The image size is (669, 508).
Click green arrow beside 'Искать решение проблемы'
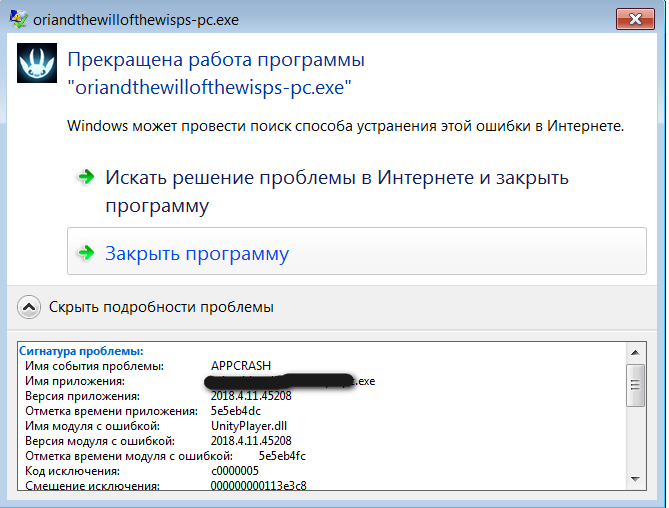[85, 178]
